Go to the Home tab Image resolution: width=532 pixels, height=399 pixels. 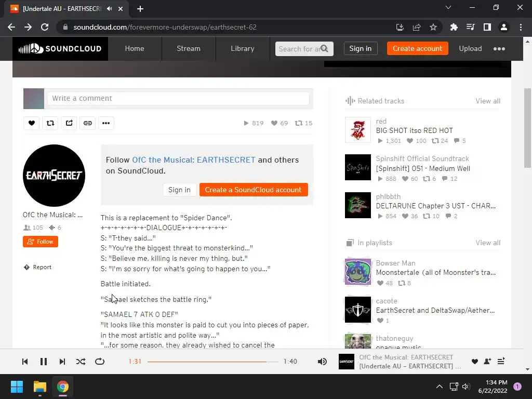click(x=135, y=49)
